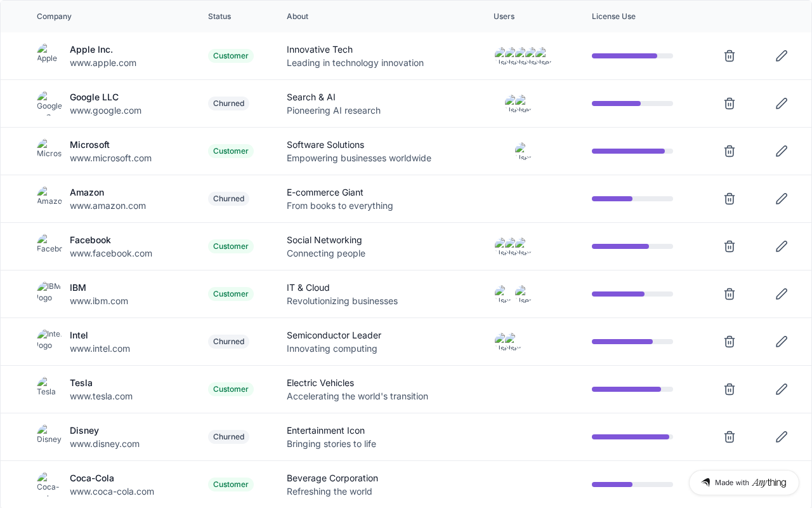Screen dimensions: 812x508
Task: Click Tesla's license use progress bar
Action: tap(632, 389)
